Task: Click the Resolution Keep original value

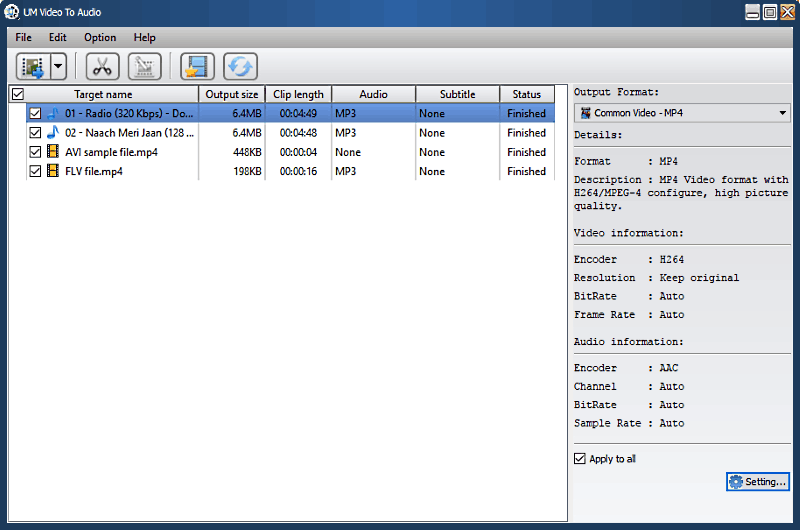Action: tap(699, 277)
